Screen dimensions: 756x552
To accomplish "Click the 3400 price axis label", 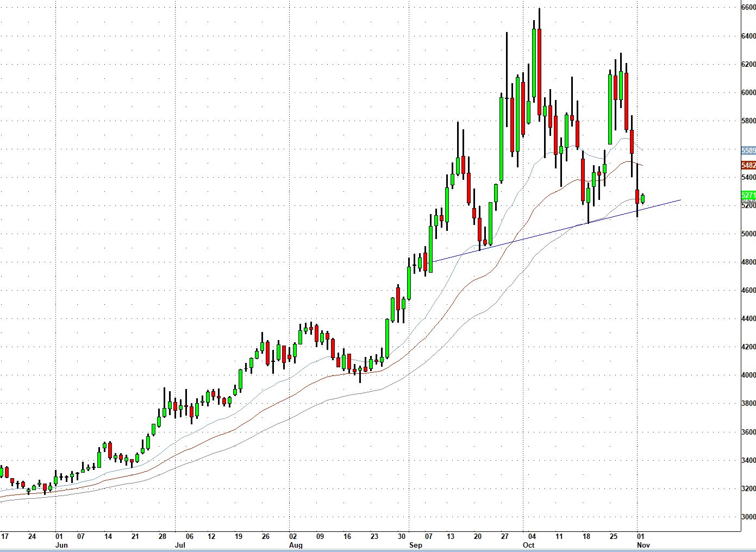I will [x=748, y=460].
